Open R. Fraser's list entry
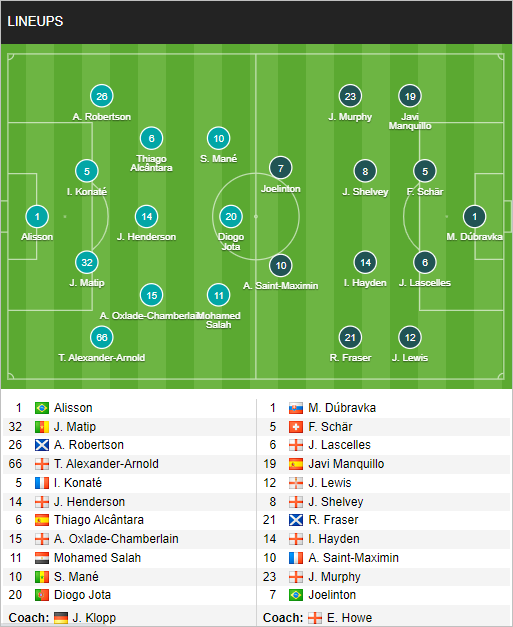Viewport: 513px width, 627px height. pyautogui.click(x=333, y=520)
